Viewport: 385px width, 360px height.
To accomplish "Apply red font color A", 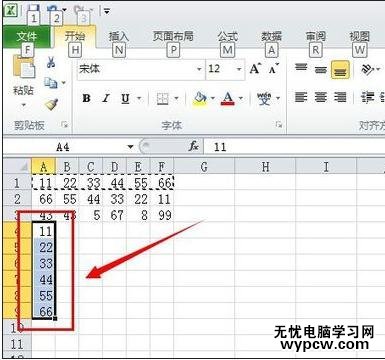I will pos(228,99).
